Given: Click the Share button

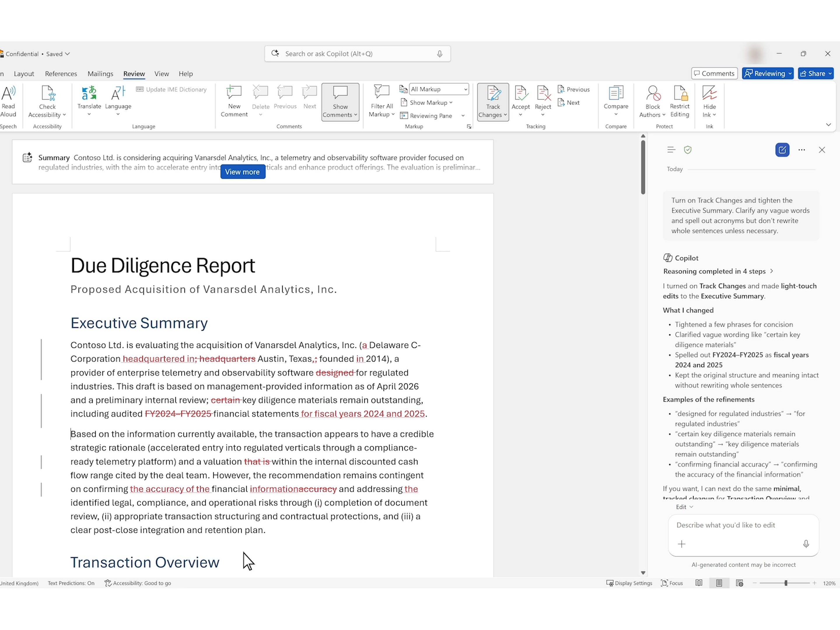Looking at the screenshot, I should pyautogui.click(x=816, y=73).
